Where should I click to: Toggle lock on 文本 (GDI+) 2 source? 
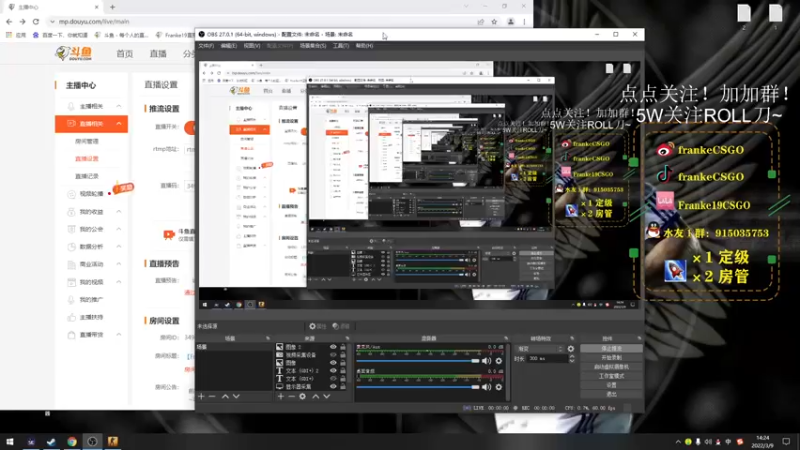click(343, 371)
